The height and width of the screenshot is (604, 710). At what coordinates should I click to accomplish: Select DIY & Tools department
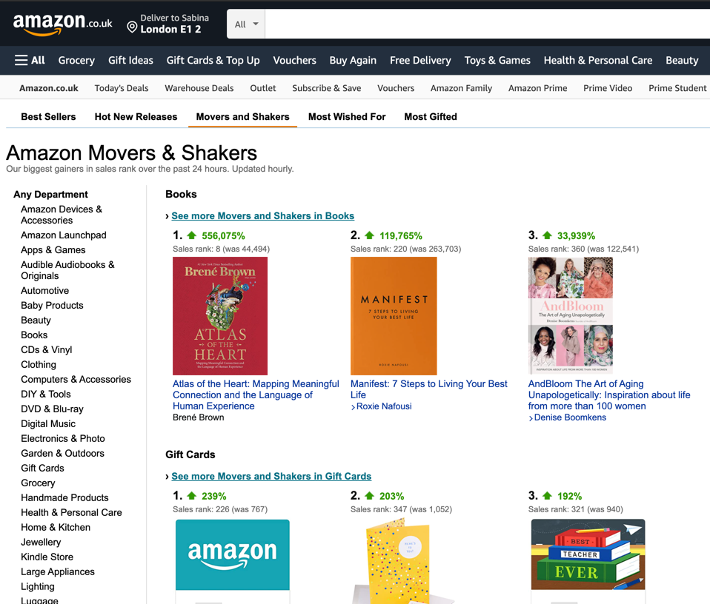point(46,394)
